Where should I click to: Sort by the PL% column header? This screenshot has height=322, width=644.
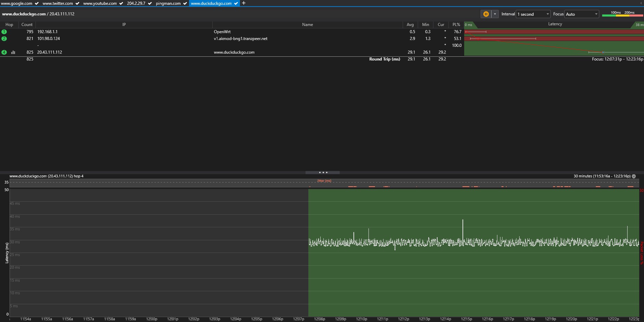click(456, 25)
